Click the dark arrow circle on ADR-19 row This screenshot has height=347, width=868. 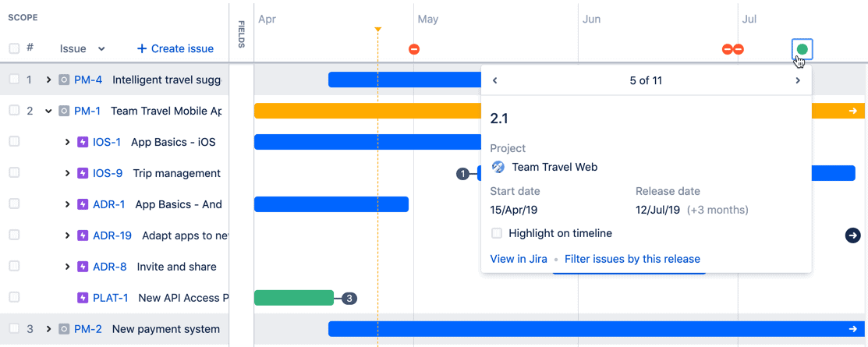point(852,235)
